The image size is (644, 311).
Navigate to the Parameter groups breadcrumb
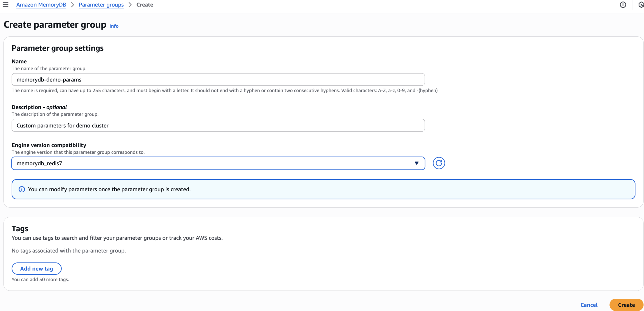click(x=101, y=5)
